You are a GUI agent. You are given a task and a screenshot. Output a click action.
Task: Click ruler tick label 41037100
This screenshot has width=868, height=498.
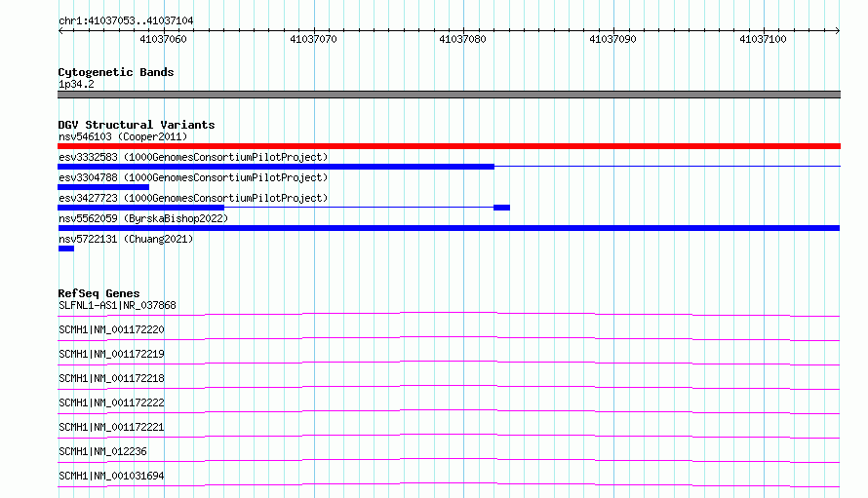click(763, 39)
